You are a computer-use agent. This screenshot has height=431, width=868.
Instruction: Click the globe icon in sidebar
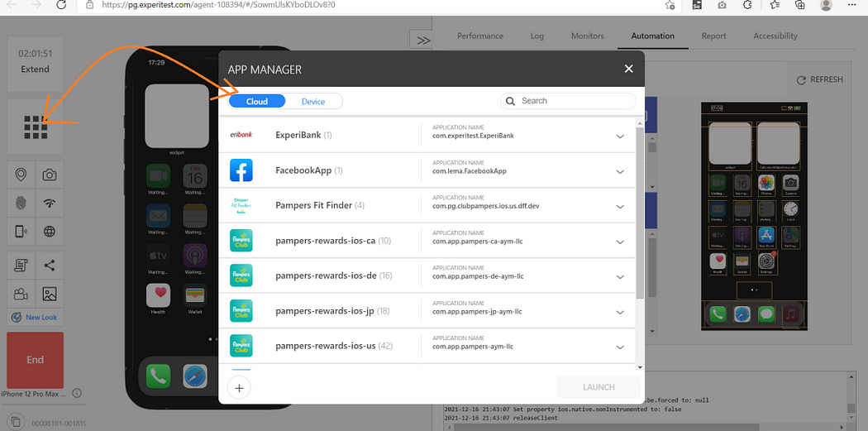[x=50, y=232]
